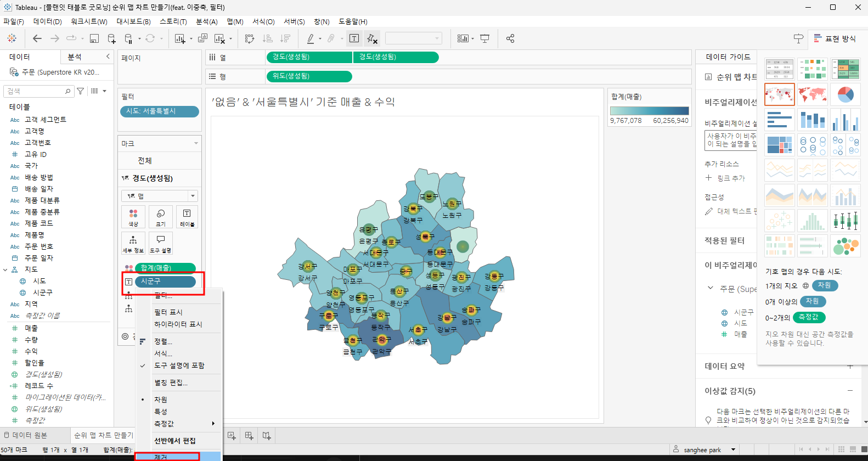Open the data pane view options dropdown arrow

pyautogui.click(x=104, y=91)
